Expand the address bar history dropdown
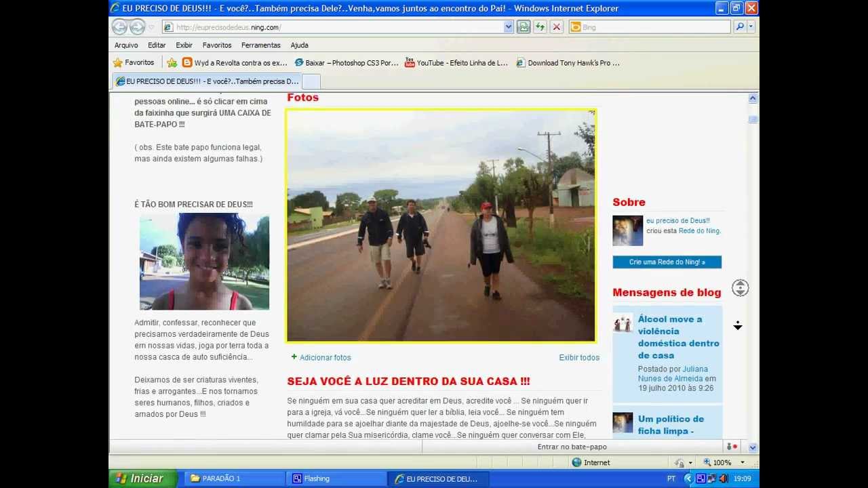868x488 pixels. click(x=509, y=27)
